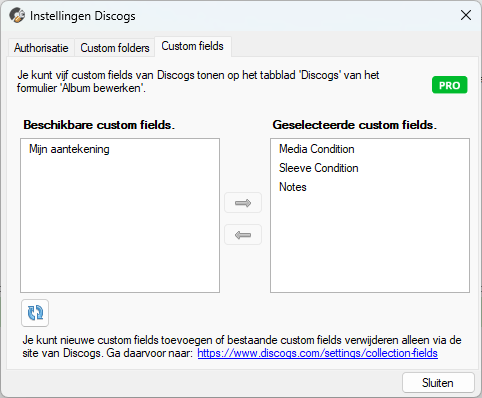482x398 pixels.
Task: Select 'Notes' in selected fields list
Action: click(293, 187)
